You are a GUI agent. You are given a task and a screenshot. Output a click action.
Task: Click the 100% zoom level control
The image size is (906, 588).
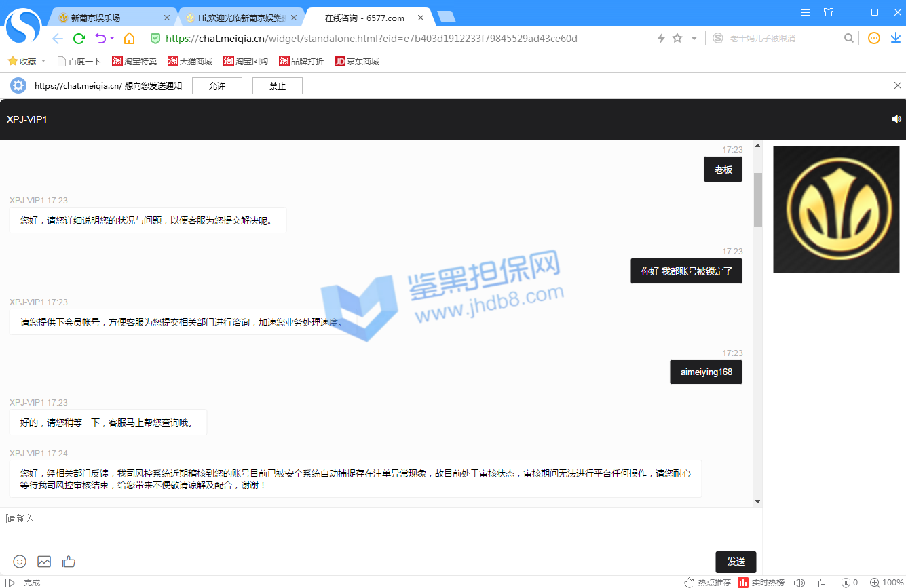tap(888, 582)
